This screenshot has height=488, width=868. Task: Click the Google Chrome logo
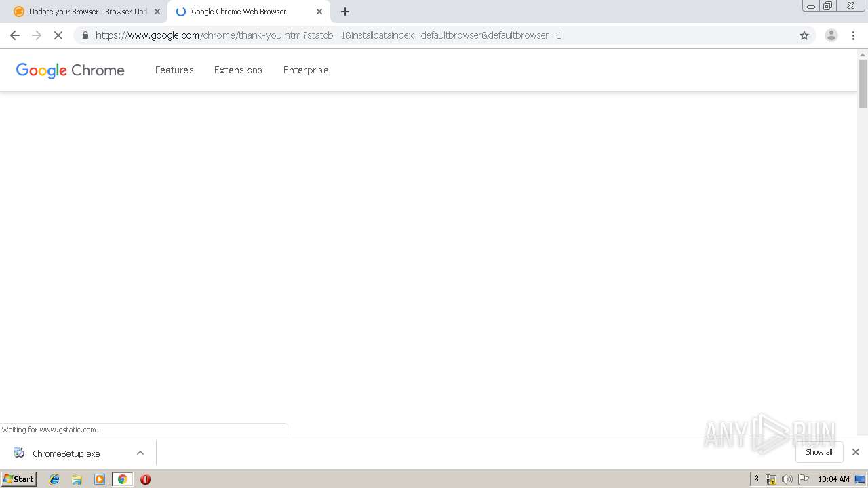click(x=71, y=70)
